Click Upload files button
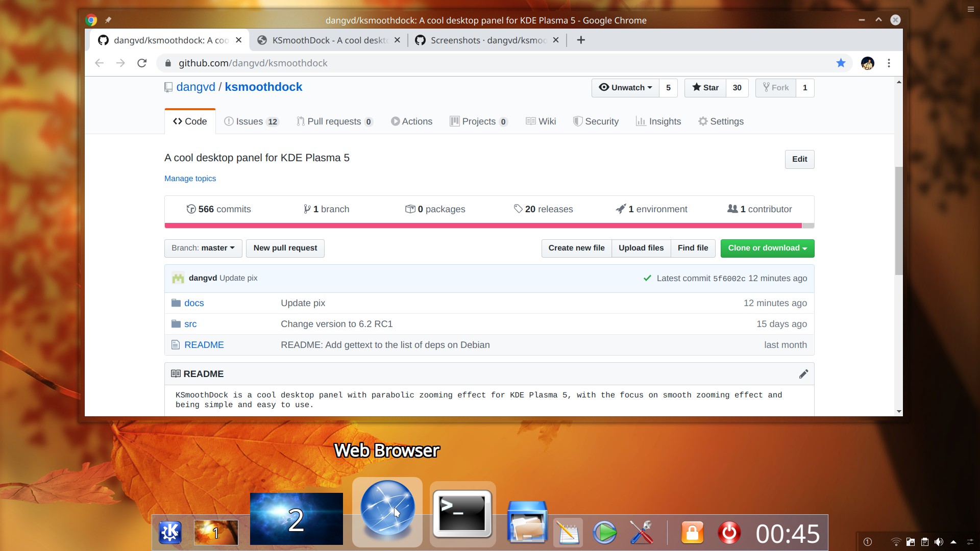The width and height of the screenshot is (980, 551). pos(641,248)
